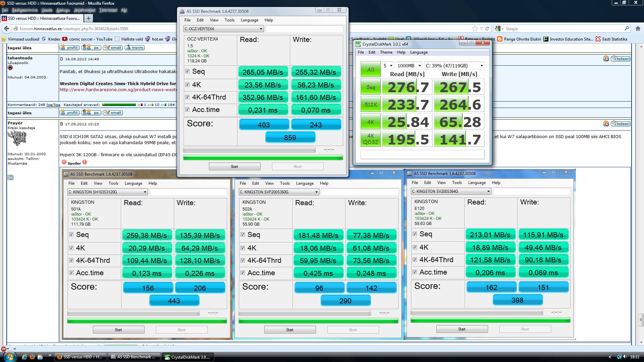
Task: Toggle Seq checkbox in KINGSTON SH103S3120G window
Action: 71,235
